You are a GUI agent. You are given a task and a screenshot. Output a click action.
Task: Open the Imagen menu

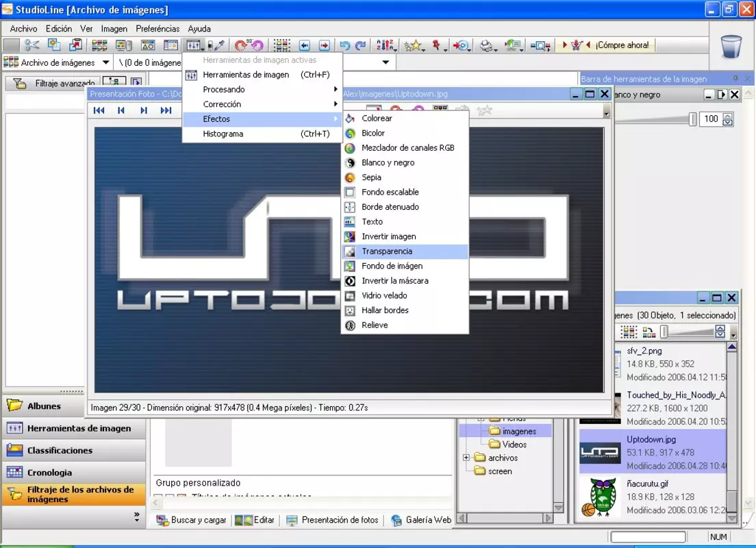coord(114,29)
